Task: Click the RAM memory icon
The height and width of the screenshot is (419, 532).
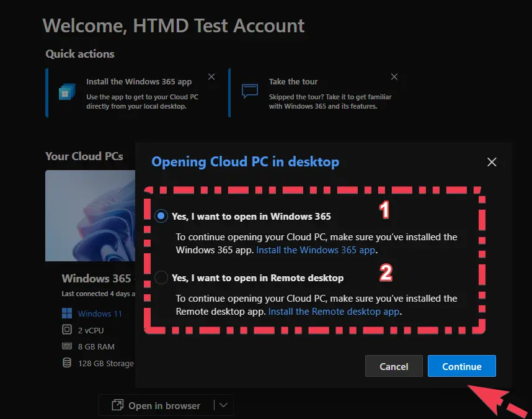Action: point(67,346)
